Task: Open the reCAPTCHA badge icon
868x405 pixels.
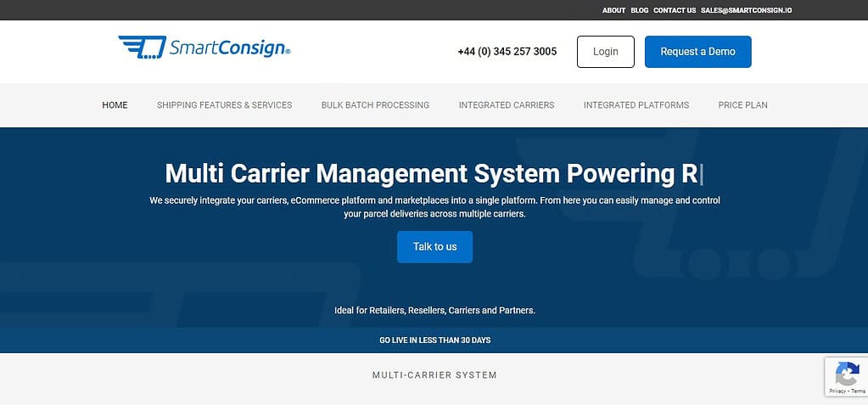Action: pos(847,374)
